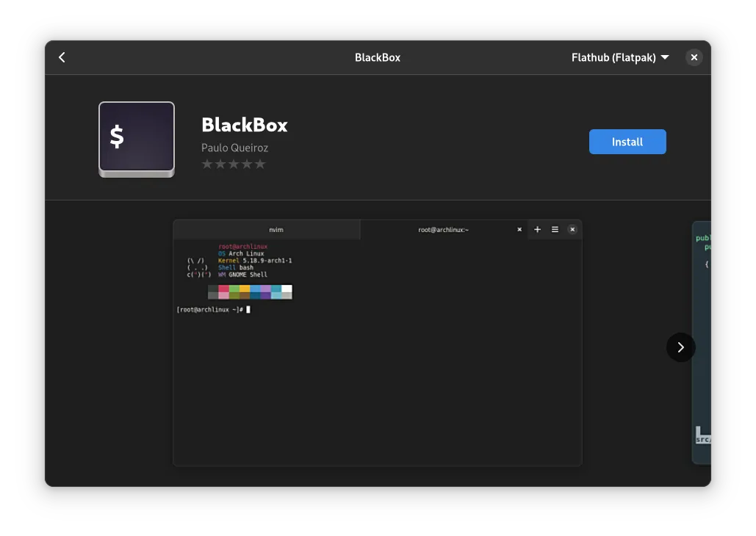Click the dropdown arrow beside Flathub

click(x=665, y=57)
